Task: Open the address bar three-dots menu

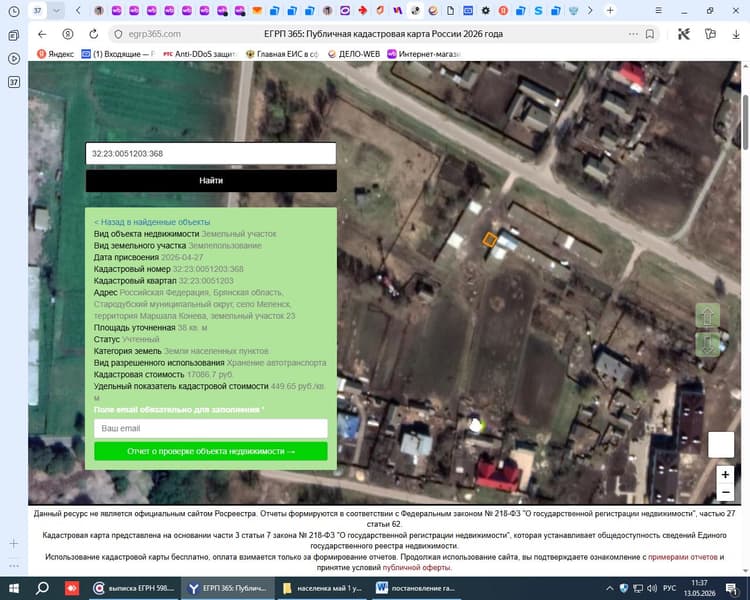Action: tap(633, 34)
